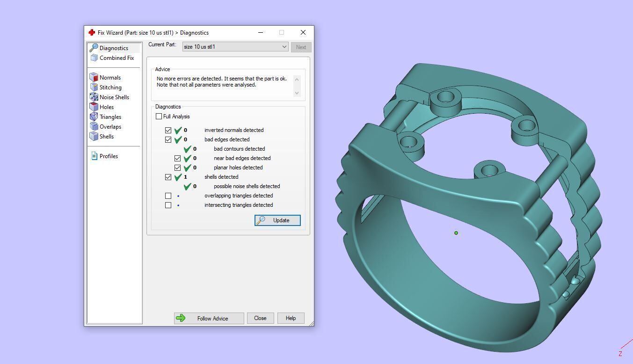
Task: Click Advice box scroll down arrow
Action: (297, 93)
